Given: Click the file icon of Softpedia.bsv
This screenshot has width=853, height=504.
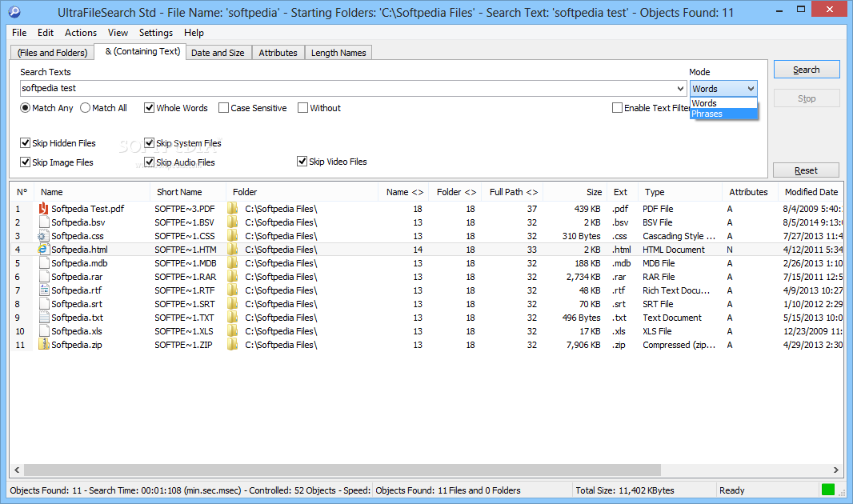Looking at the screenshot, I should pyautogui.click(x=44, y=222).
